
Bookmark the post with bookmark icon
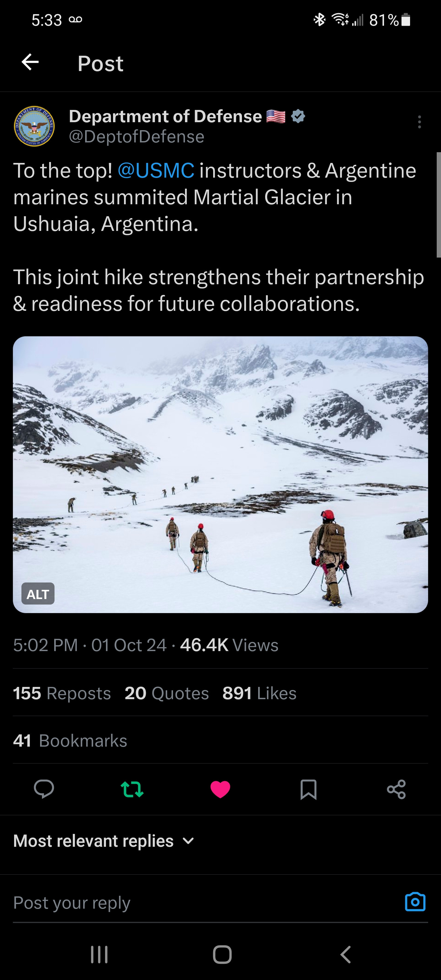pos(308,790)
